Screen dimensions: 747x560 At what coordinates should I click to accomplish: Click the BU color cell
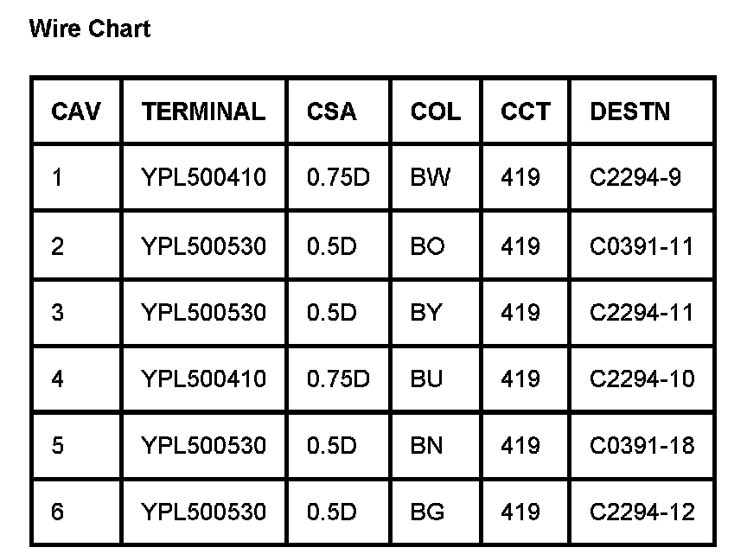[427, 379]
